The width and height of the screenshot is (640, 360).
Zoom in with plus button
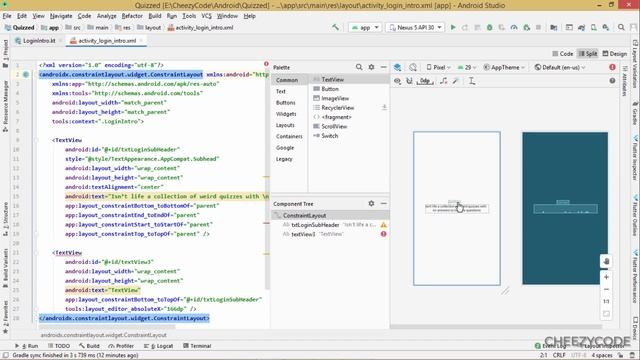click(x=606, y=277)
